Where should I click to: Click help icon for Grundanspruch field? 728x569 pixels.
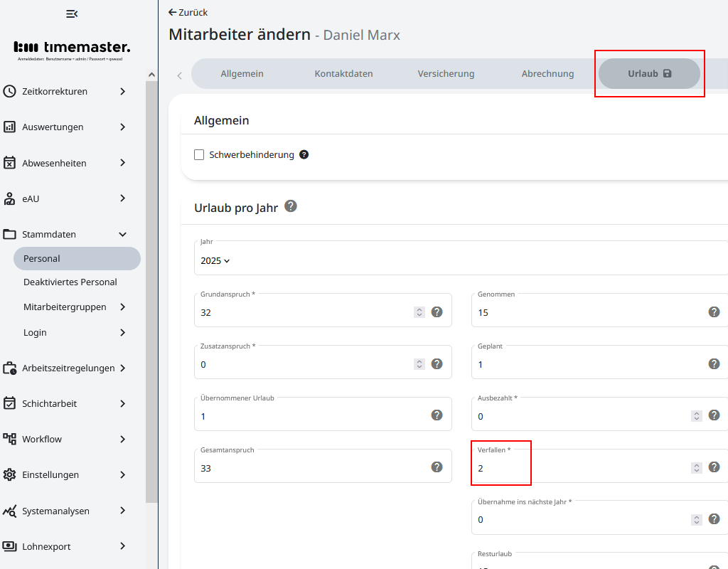[x=437, y=312]
